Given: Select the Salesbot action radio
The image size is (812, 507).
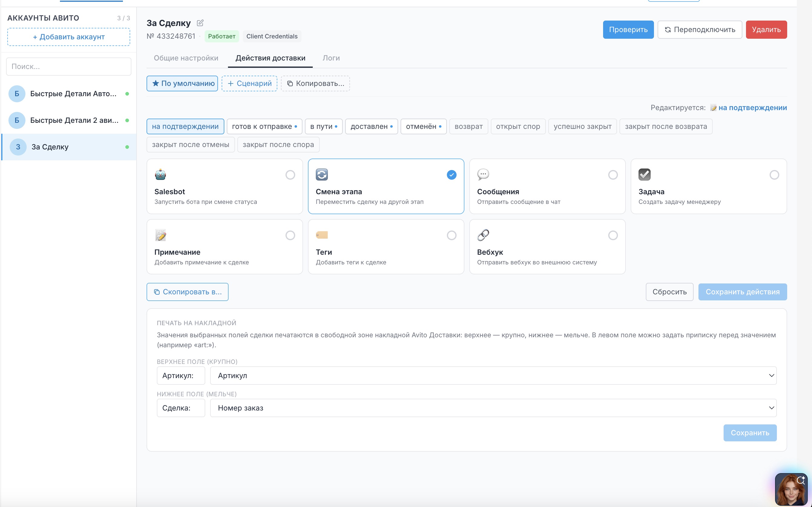Looking at the screenshot, I should [290, 175].
